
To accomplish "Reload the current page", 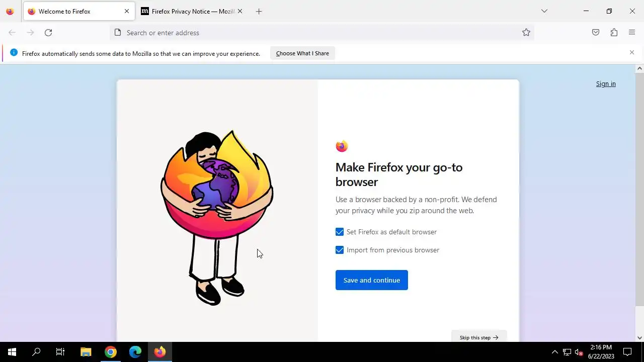I will 48,33.
